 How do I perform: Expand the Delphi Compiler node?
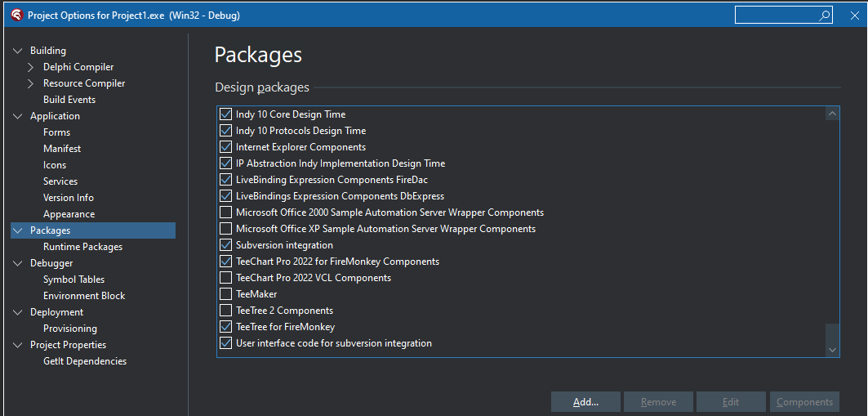31,67
